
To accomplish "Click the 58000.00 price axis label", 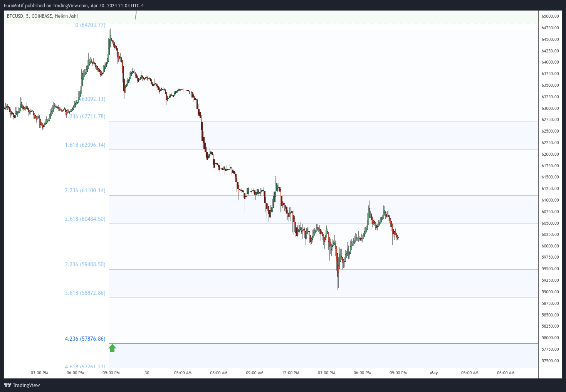I will coord(550,338).
